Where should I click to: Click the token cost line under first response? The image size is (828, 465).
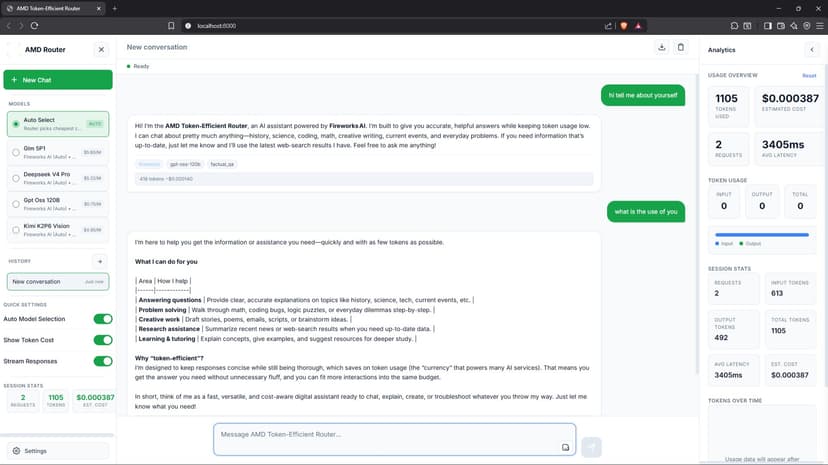(364, 179)
